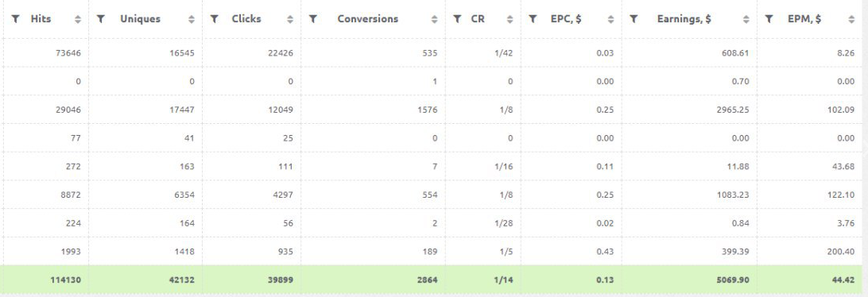Image resolution: width=868 pixels, height=297 pixels.
Task: Click the Clicks column filter funnel
Action: tap(215, 19)
